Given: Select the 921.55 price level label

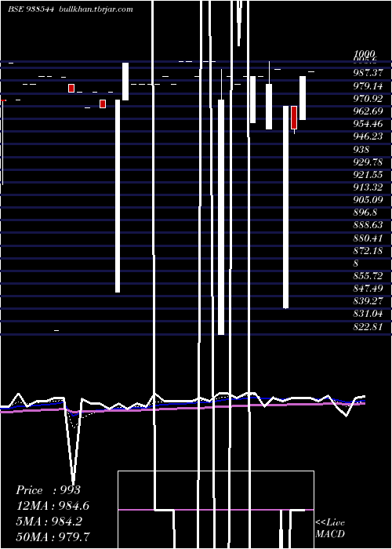Looking at the screenshot, I should pyautogui.click(x=368, y=174).
